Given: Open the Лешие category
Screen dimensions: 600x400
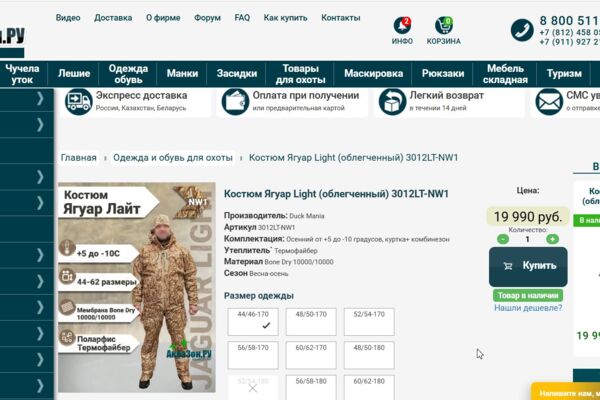Looking at the screenshot, I should tap(74, 73).
